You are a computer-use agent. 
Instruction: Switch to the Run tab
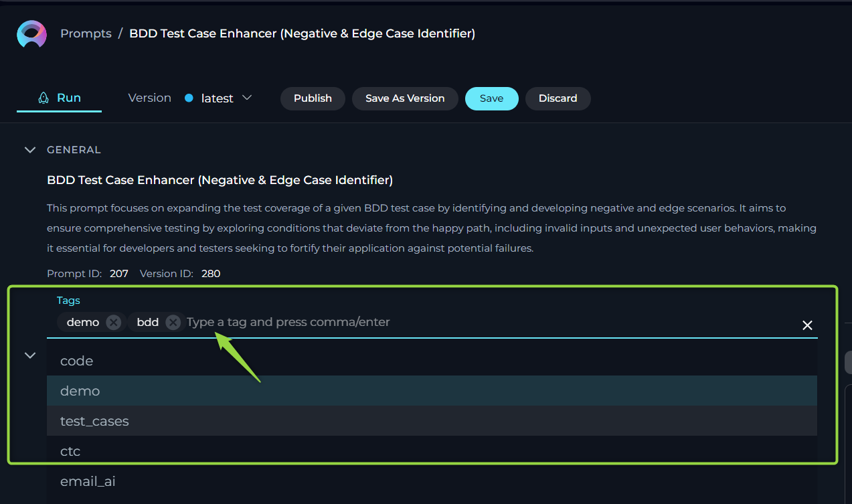click(x=60, y=98)
